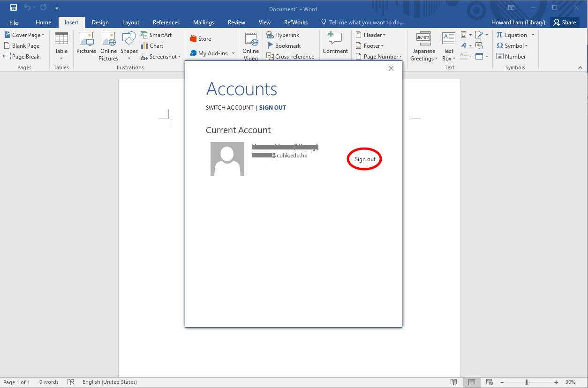Change language English (United States)

pos(110,382)
